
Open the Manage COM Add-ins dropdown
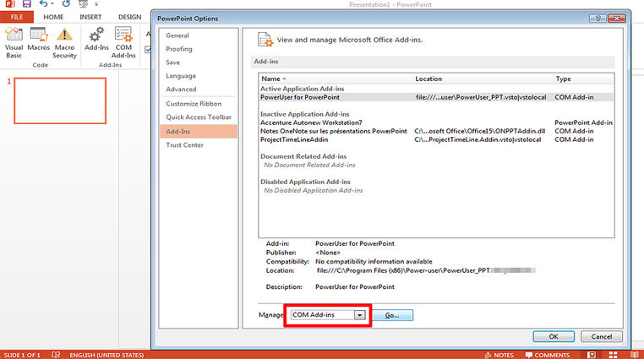(x=359, y=315)
